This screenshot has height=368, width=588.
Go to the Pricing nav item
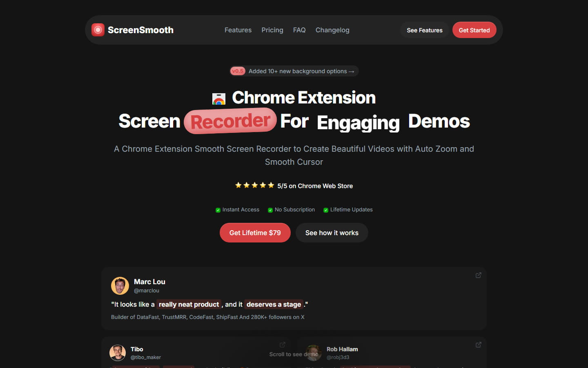[272, 30]
